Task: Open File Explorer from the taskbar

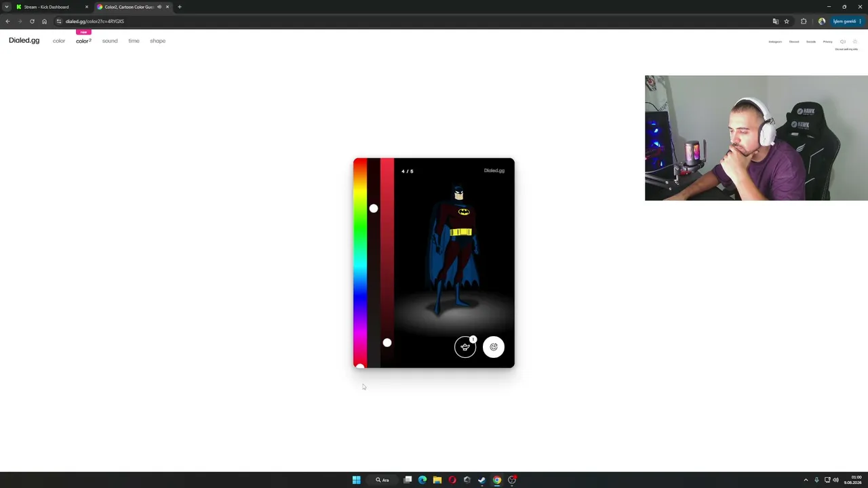Action: (x=437, y=480)
